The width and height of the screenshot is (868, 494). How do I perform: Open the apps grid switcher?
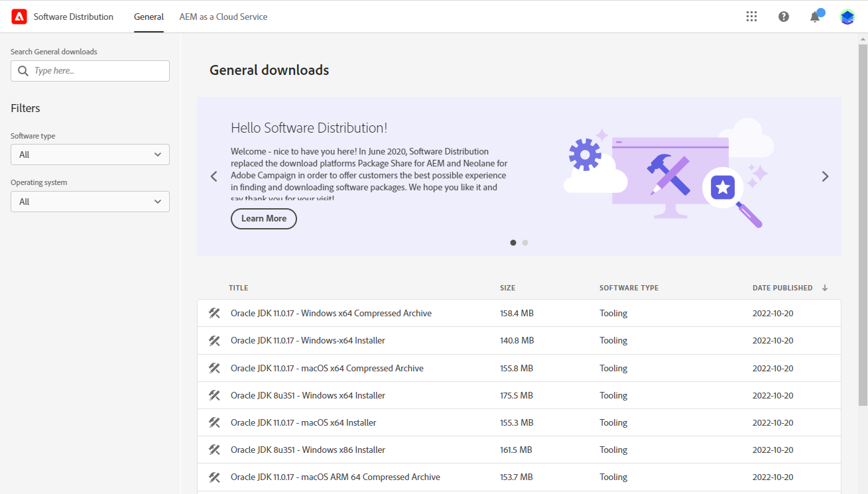pyautogui.click(x=751, y=17)
